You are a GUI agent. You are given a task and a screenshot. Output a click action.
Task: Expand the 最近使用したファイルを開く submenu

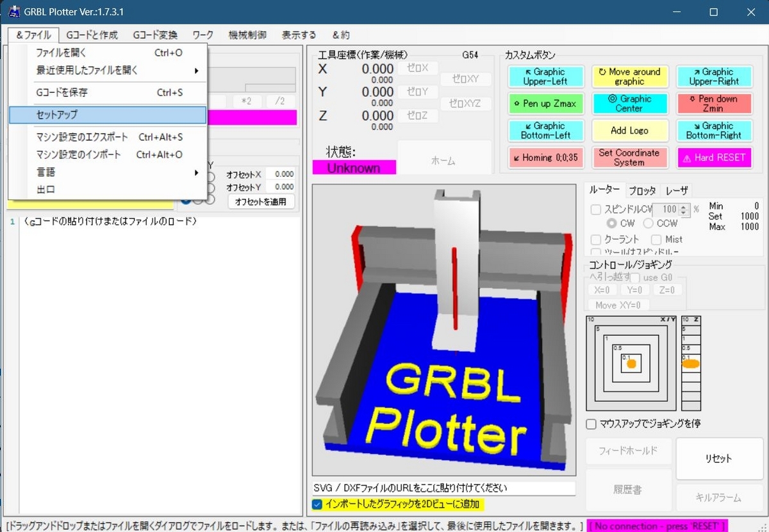click(x=108, y=71)
